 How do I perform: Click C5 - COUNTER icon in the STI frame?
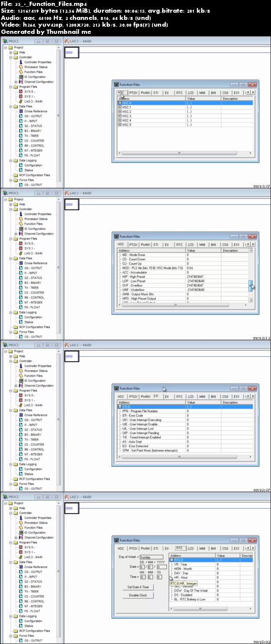click(21, 445)
